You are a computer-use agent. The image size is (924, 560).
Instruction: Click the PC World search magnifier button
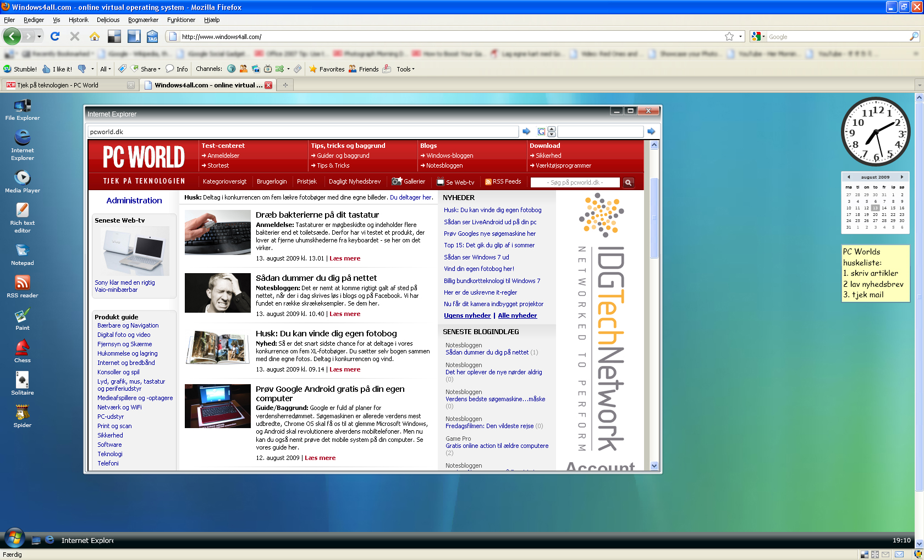coord(628,182)
